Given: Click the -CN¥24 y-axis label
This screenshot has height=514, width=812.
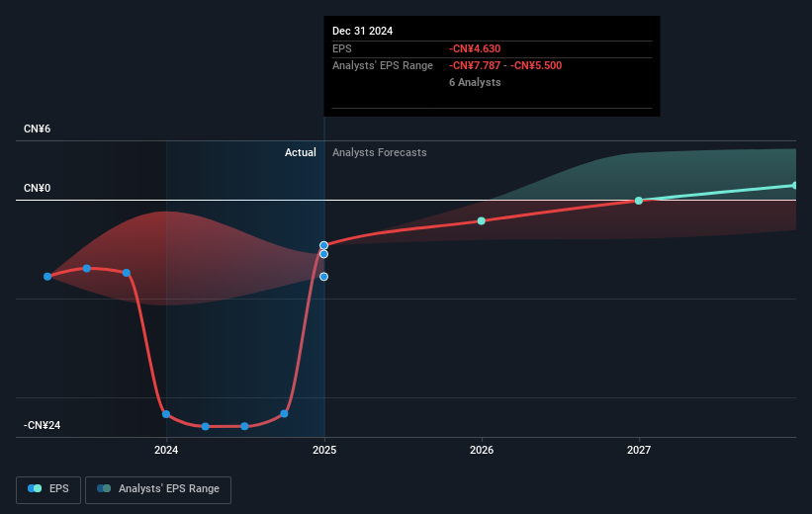Looking at the screenshot, I should pyautogui.click(x=42, y=425).
